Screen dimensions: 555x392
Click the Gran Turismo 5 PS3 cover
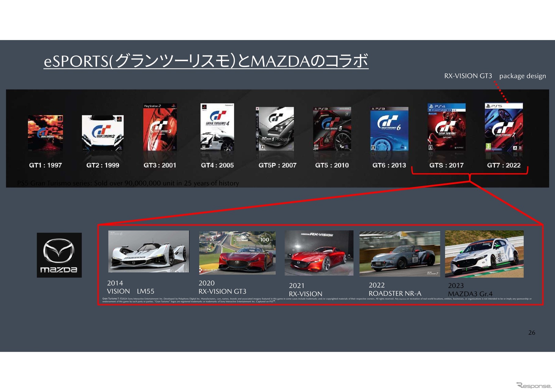332,129
